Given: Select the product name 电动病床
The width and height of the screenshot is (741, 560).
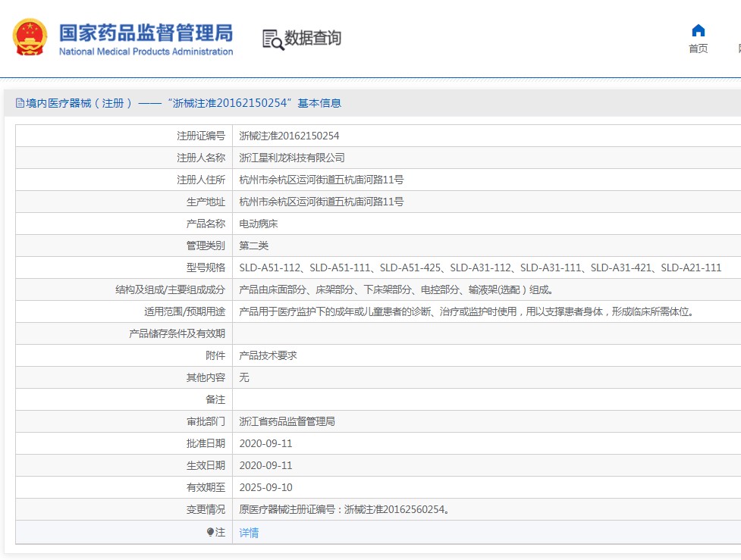Looking at the screenshot, I should 259,224.
